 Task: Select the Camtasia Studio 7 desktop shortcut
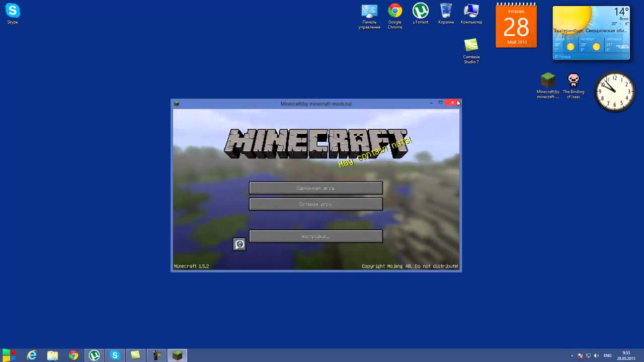pos(471,51)
